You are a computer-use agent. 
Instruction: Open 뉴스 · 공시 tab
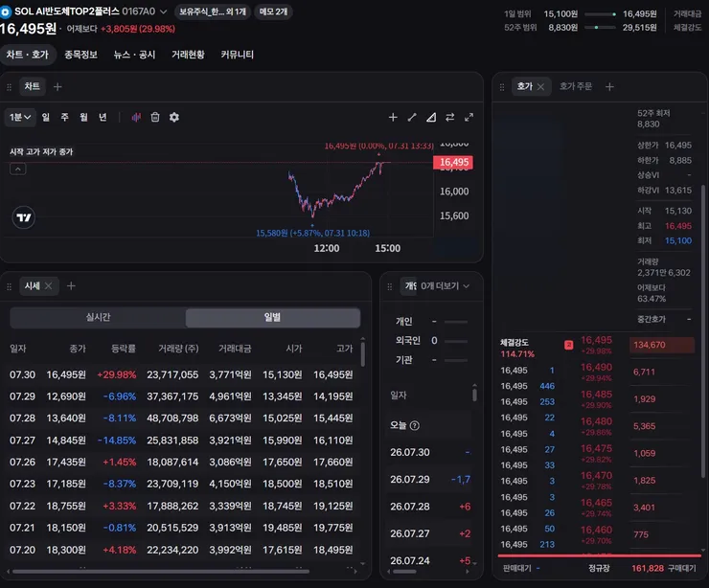[134, 55]
